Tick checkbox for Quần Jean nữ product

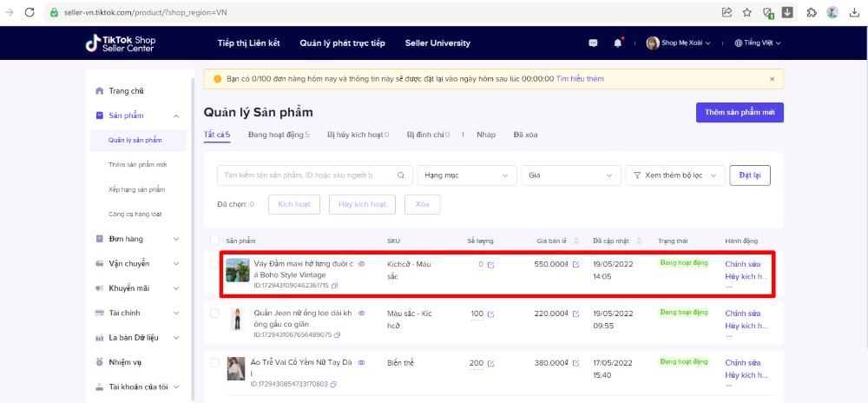click(x=214, y=314)
